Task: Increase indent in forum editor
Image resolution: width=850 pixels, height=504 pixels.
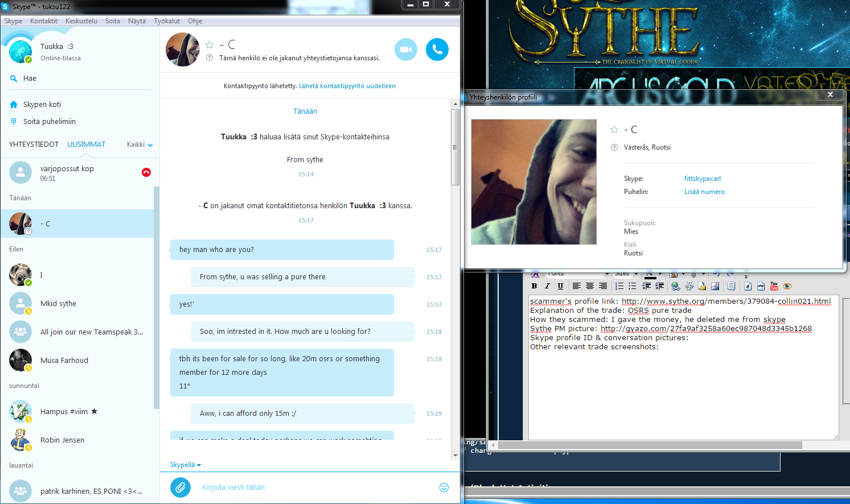Action: point(659,286)
